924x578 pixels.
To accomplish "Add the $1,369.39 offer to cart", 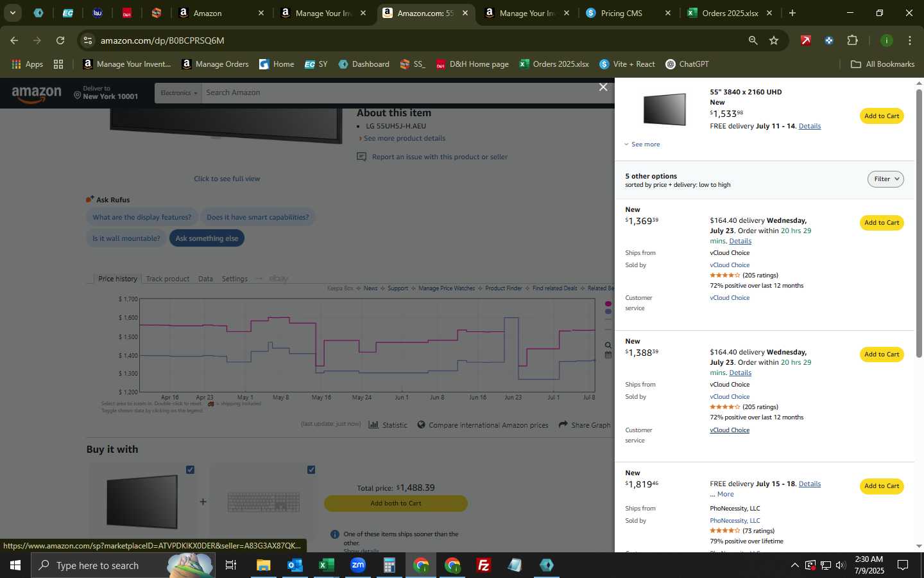I will point(882,223).
